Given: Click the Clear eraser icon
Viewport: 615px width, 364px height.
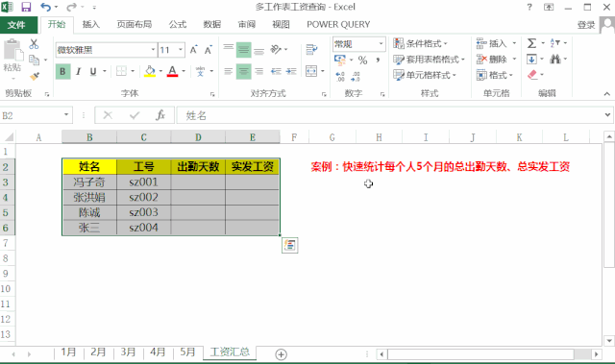Looking at the screenshot, I should [532, 75].
